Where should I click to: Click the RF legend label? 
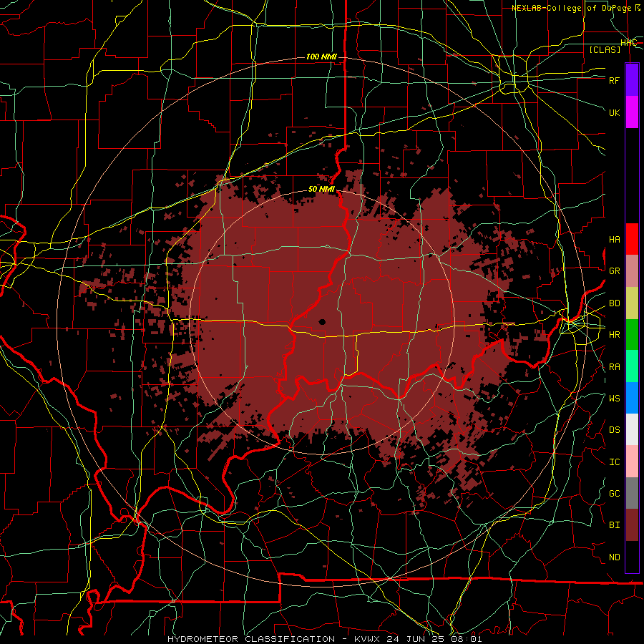(614, 80)
